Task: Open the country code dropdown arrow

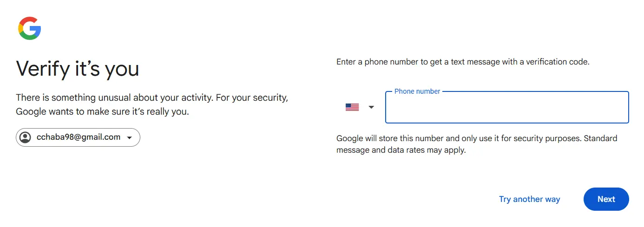Action: pyautogui.click(x=371, y=107)
